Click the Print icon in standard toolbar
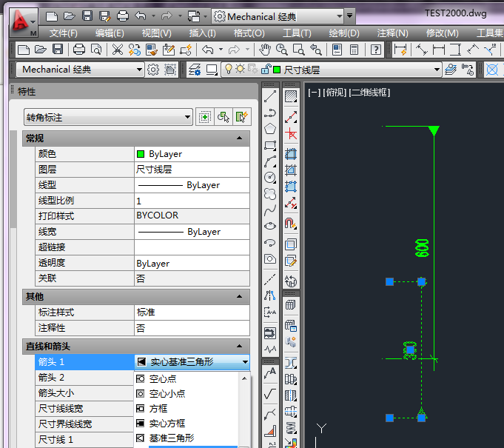Viewport: 504px width, 448px height. (x=78, y=50)
